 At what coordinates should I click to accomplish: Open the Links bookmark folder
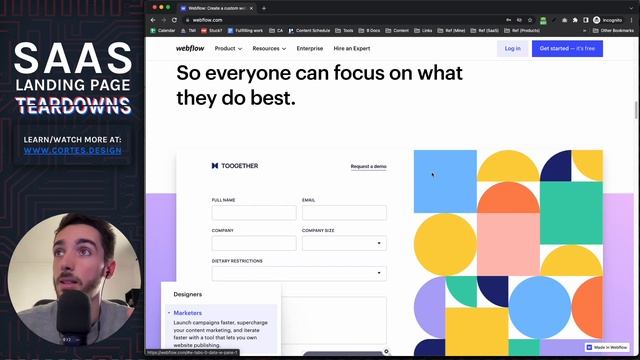click(x=423, y=31)
